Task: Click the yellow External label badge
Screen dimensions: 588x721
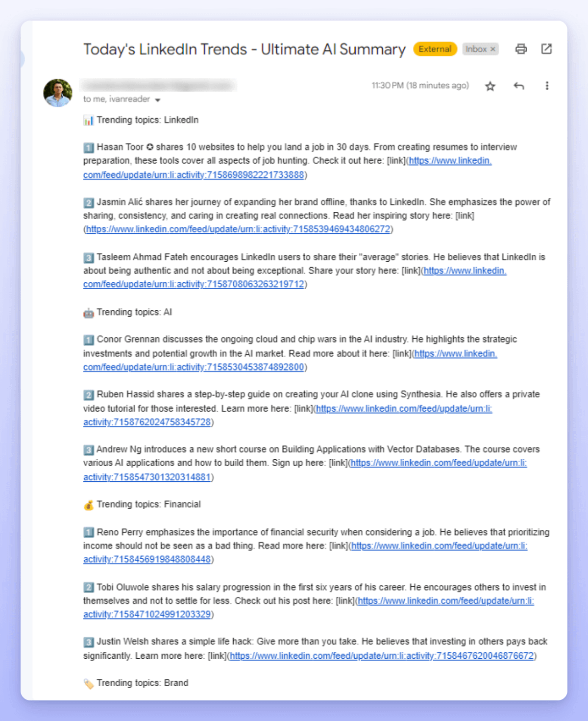Action: [x=435, y=49]
